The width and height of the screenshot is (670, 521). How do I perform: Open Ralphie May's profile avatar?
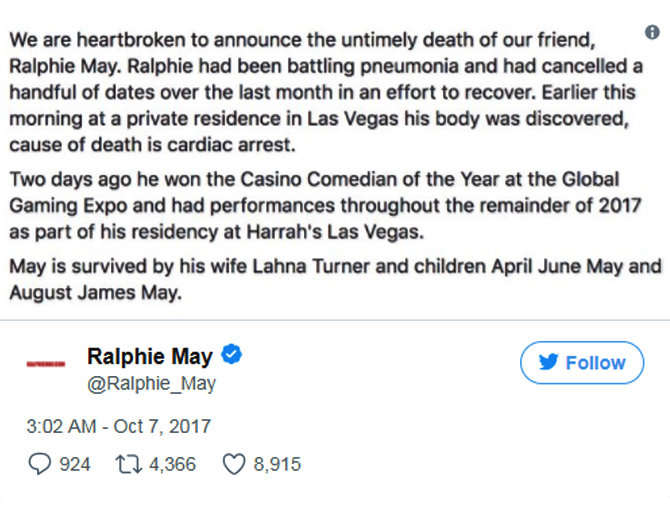[x=46, y=364]
